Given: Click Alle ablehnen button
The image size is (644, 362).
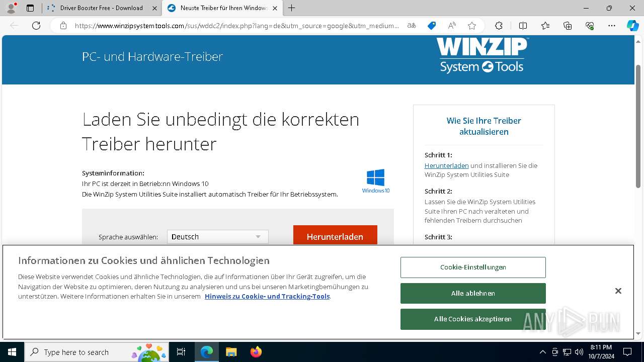Looking at the screenshot, I should 473,293.
